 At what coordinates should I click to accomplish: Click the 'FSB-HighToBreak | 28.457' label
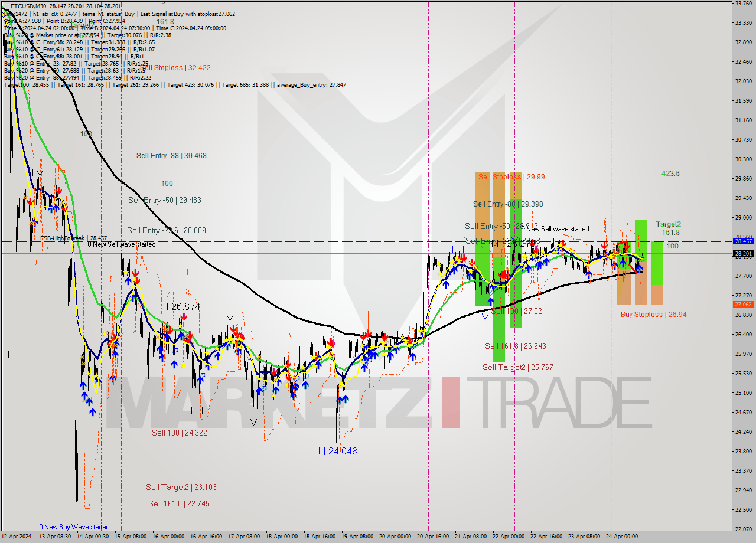coord(74,238)
